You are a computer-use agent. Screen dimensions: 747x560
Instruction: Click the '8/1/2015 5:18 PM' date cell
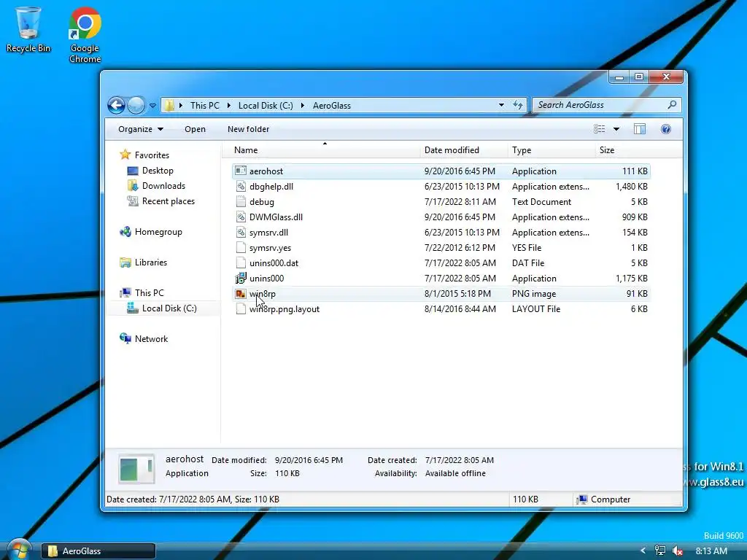[457, 294]
